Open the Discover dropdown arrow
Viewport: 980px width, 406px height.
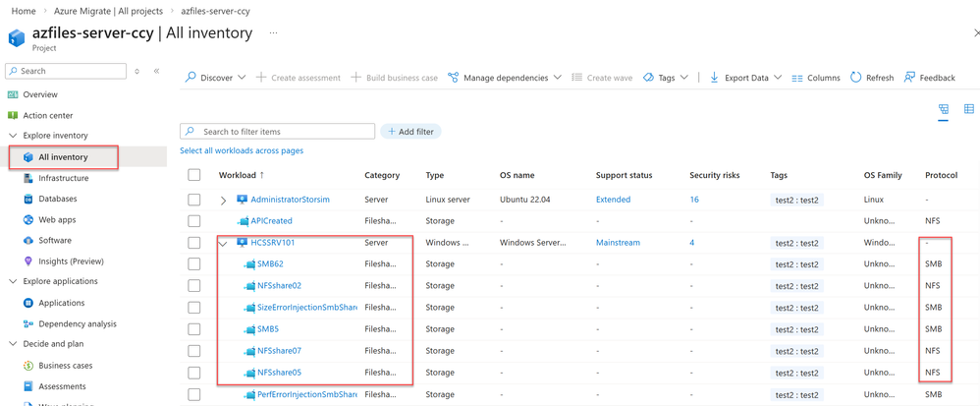tap(242, 78)
